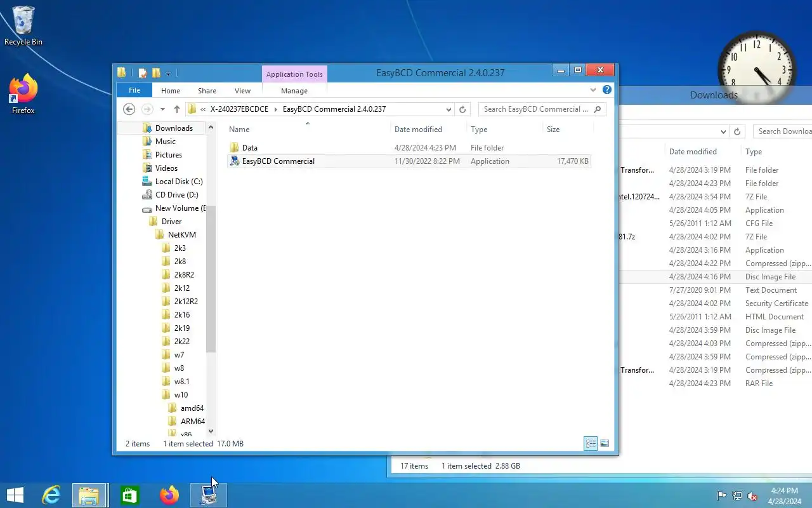The height and width of the screenshot is (508, 812).
Task: Open the address bar history dropdown
Action: point(449,109)
